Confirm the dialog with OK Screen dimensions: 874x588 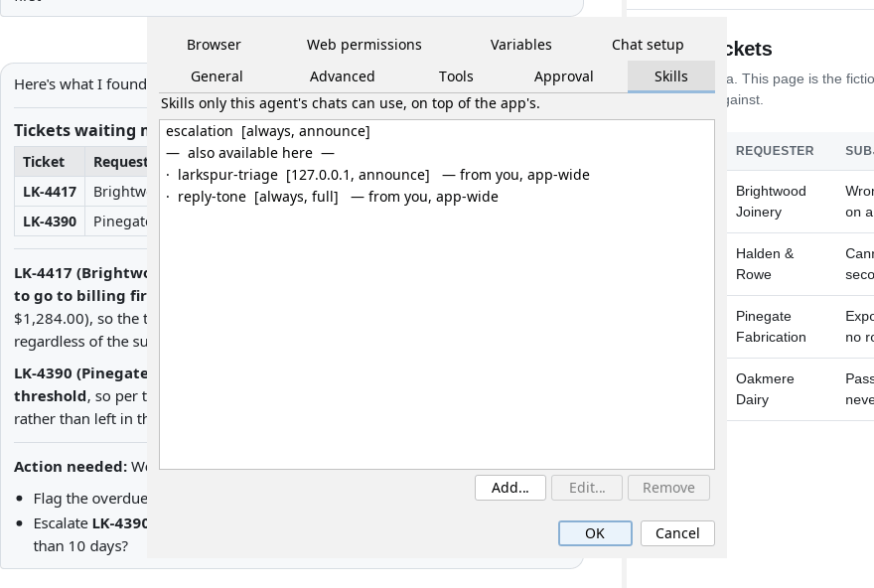click(x=595, y=533)
